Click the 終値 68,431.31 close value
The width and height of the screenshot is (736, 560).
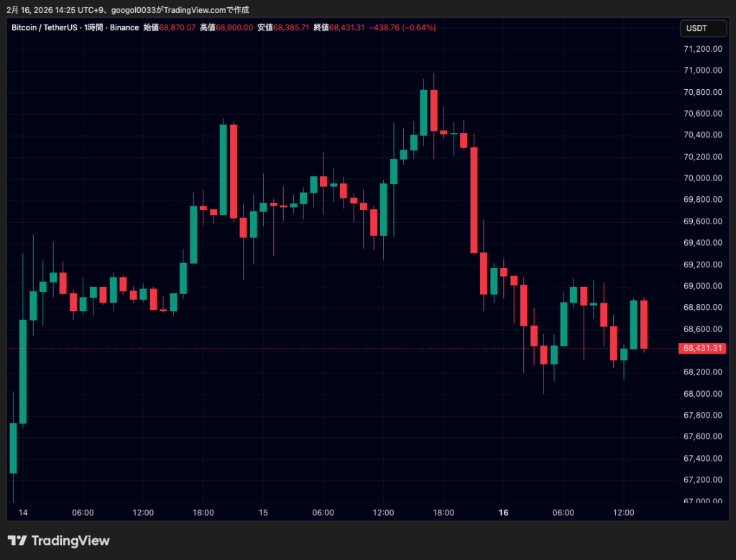(339, 27)
